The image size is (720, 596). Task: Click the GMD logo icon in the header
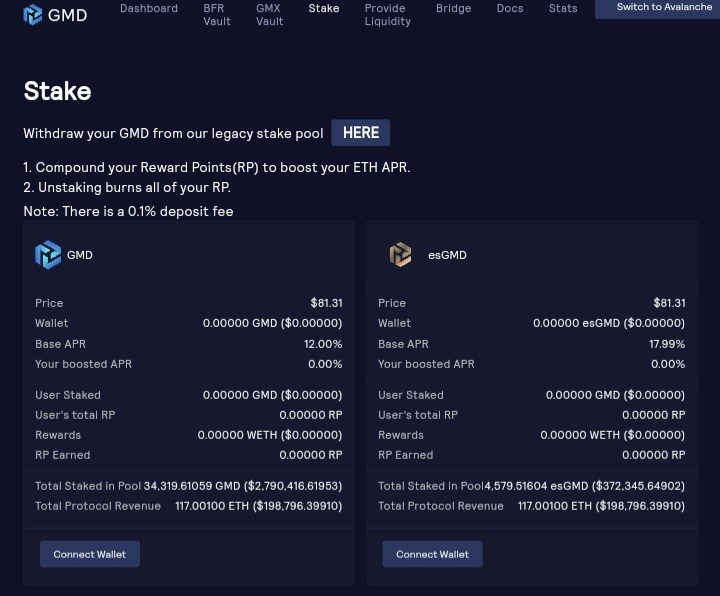click(33, 15)
